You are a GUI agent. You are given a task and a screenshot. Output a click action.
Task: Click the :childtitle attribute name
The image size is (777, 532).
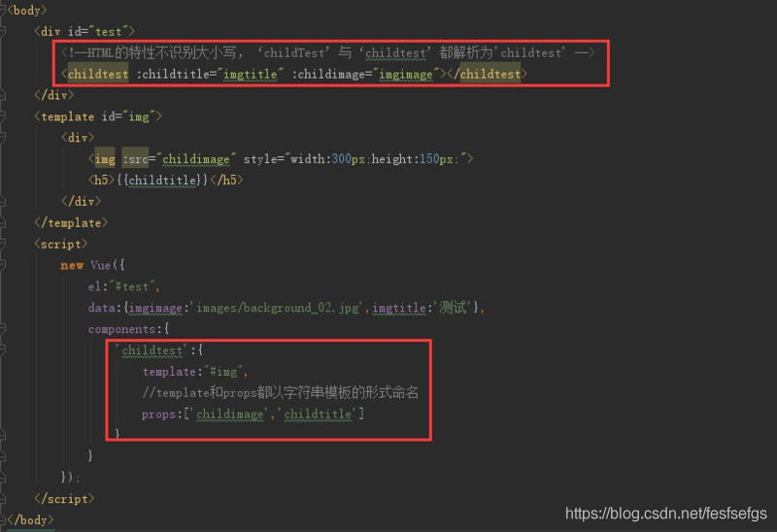173,75
